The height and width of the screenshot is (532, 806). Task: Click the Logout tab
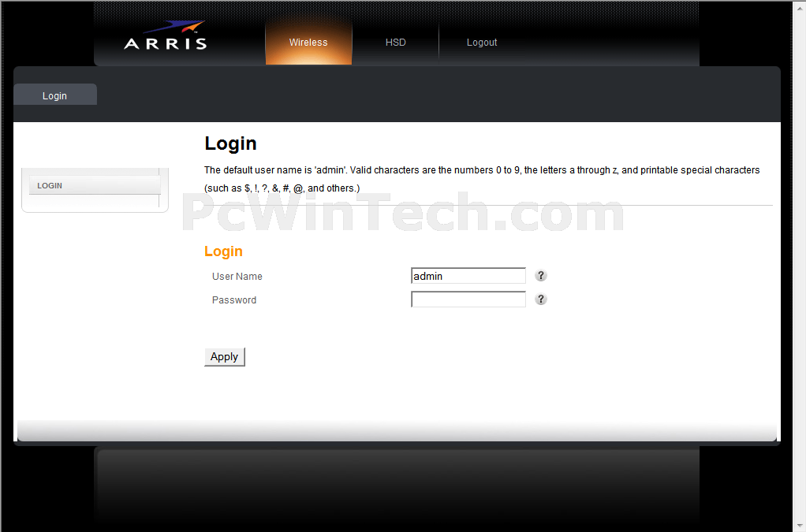[482, 43]
